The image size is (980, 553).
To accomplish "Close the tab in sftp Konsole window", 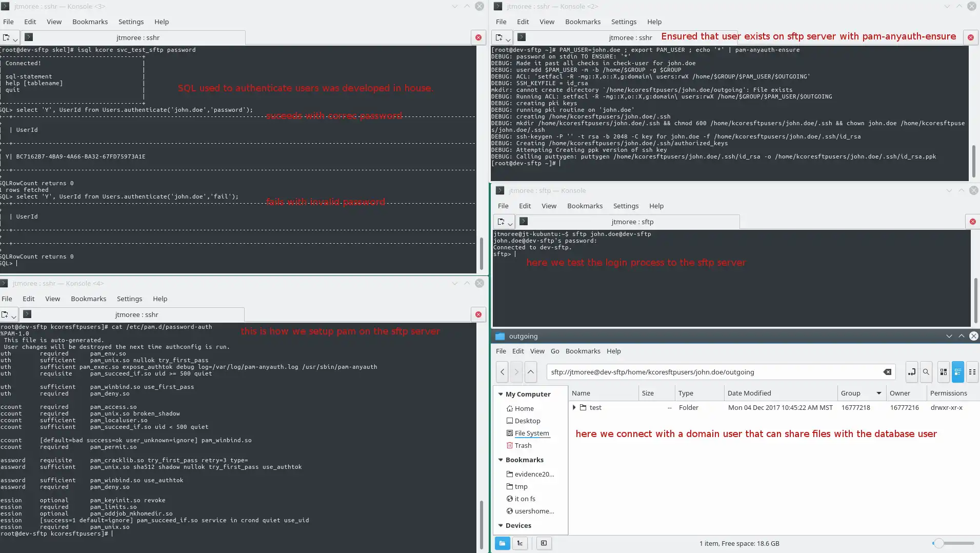I will [x=972, y=222].
